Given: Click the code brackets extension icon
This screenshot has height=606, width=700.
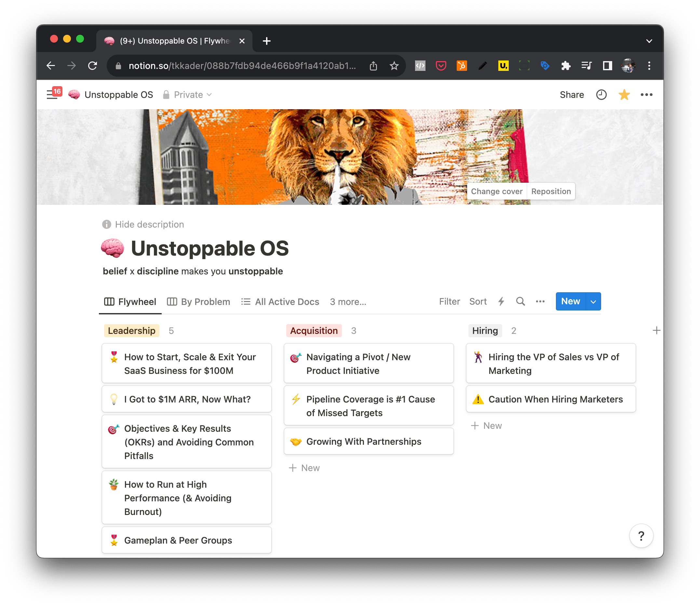Looking at the screenshot, I should click(420, 66).
